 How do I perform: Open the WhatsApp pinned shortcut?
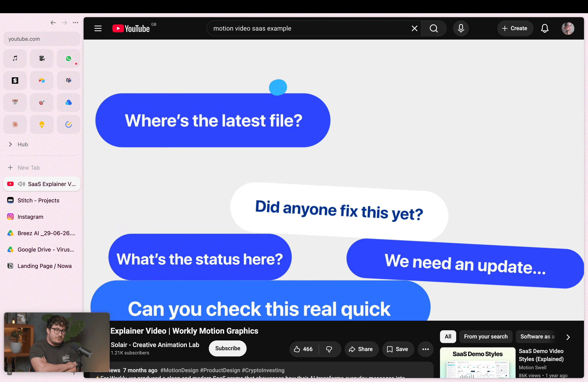[68, 59]
